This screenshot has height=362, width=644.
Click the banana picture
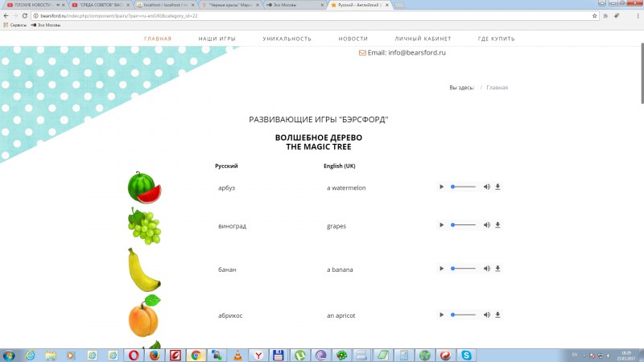point(144,269)
